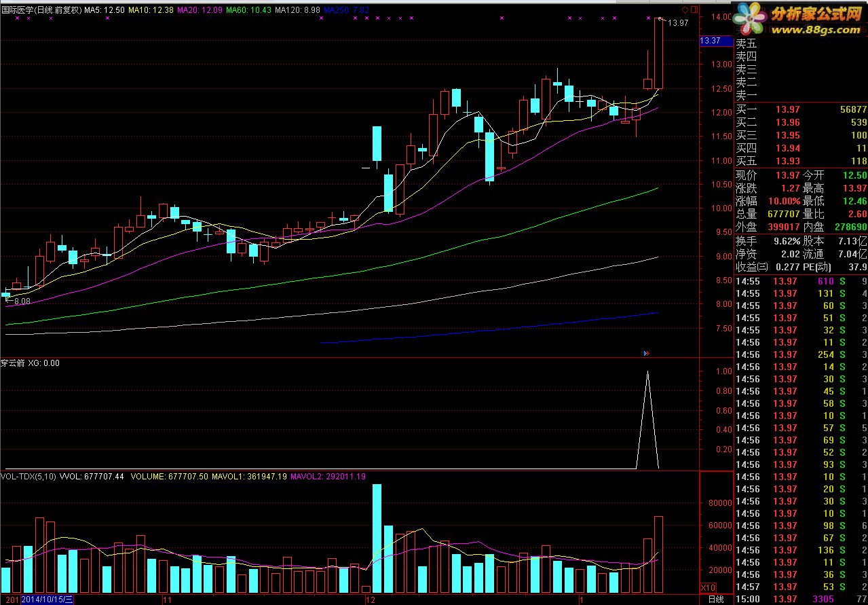
Task: Select the 14:56 tick row with volume 136
Action: tap(801, 550)
